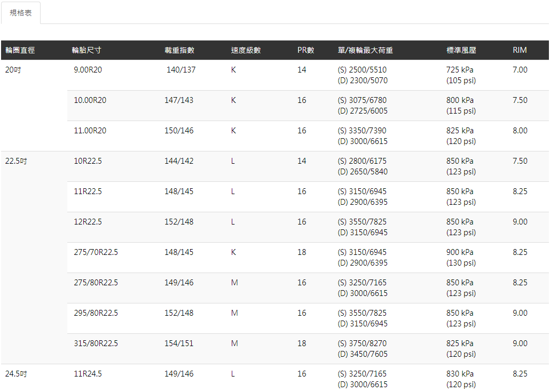Click the 22.5吋 rim diameter cell
550x392 pixels.
[16, 161]
